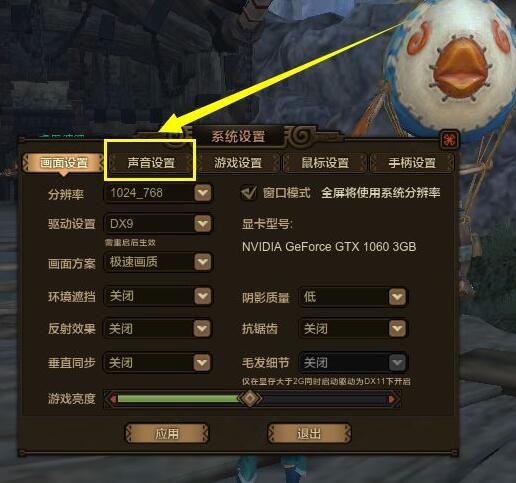Close the 系统设置 window with red X
Image resolution: width=516 pixels, height=483 pixels.
tap(449, 140)
